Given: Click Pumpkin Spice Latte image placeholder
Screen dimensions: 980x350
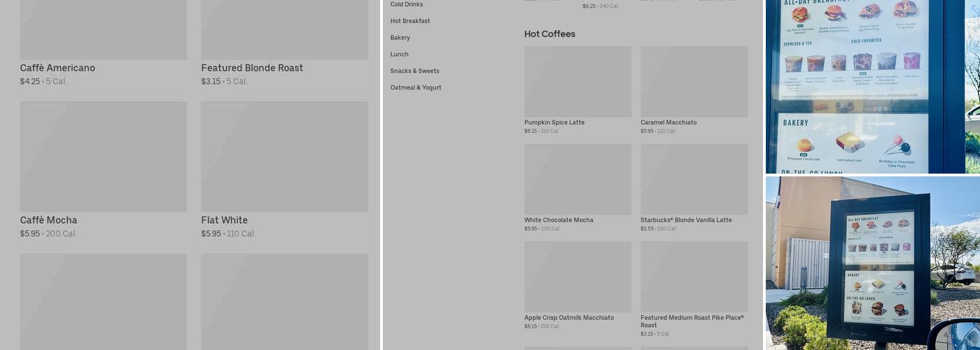Looking at the screenshot, I should pyautogui.click(x=577, y=82).
